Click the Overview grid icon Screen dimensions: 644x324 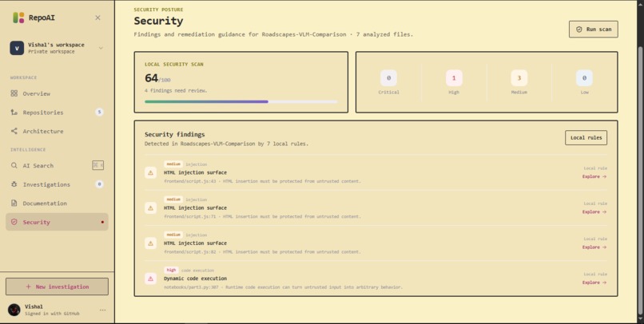(14, 93)
